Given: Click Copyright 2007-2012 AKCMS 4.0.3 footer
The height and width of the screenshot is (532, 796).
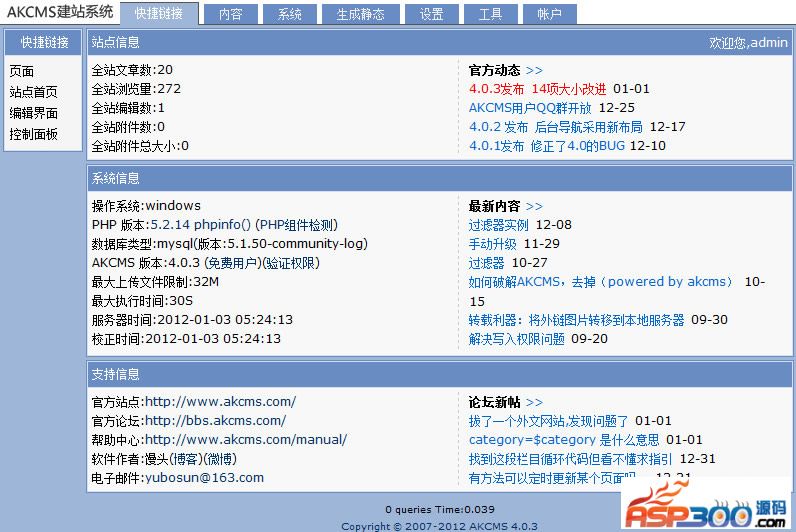Looking at the screenshot, I should [x=439, y=526].
